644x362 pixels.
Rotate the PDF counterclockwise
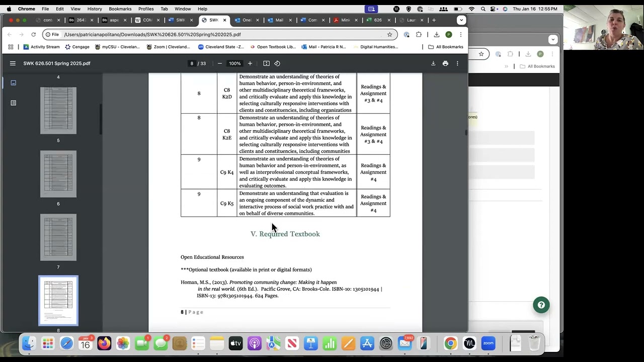click(x=277, y=63)
